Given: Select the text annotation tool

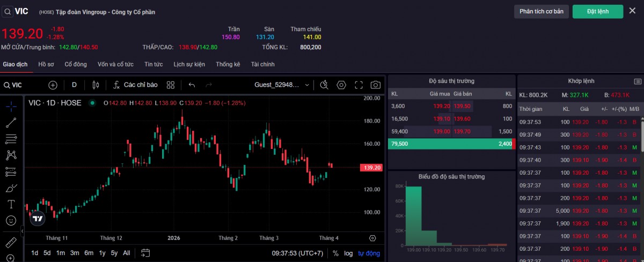Looking at the screenshot, I should (11, 204).
